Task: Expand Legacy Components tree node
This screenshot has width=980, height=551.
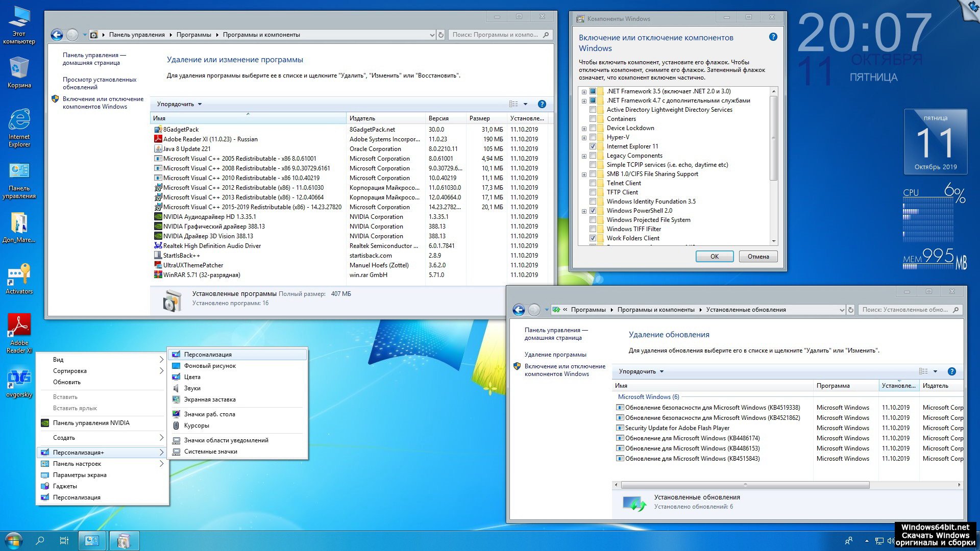Action: pyautogui.click(x=584, y=156)
